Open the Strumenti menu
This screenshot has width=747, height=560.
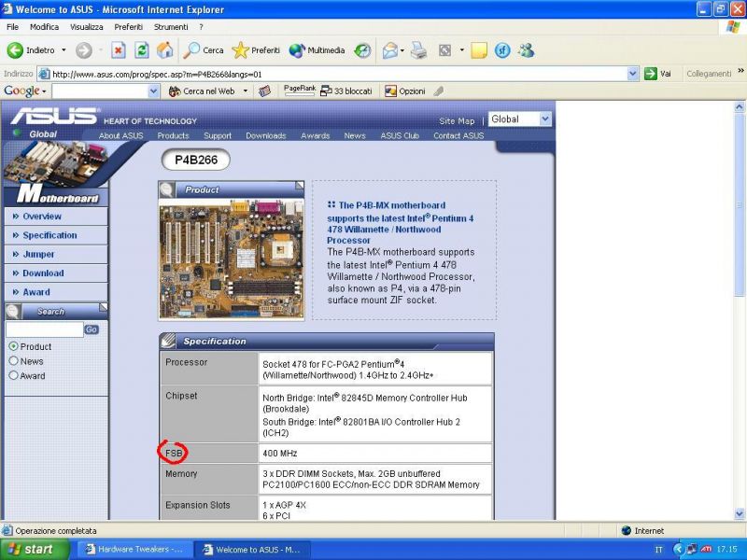[171, 27]
